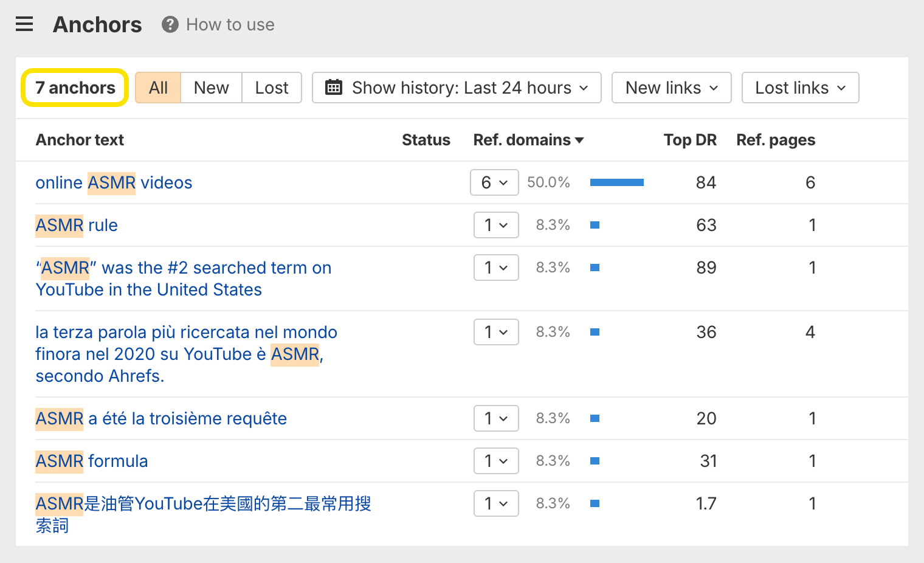Screen dimensions: 924x563
Task: Expand the referring domain dropdown for ASMR rule
Action: 496,224
